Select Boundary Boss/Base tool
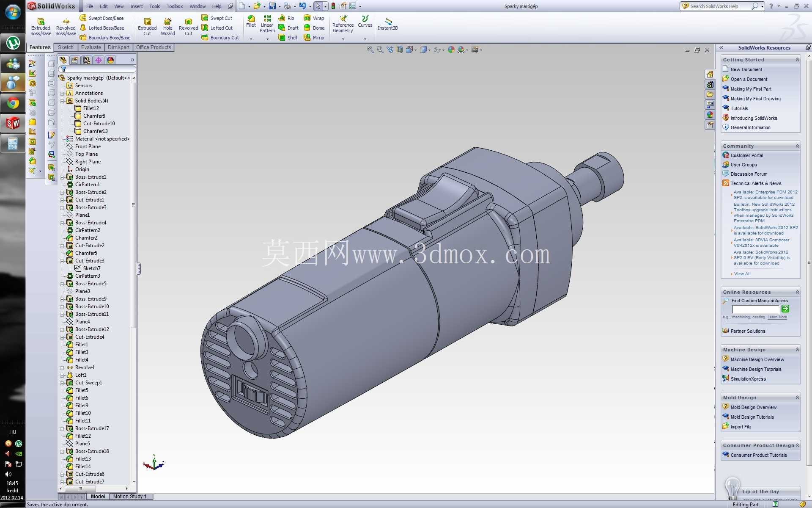 (105, 38)
